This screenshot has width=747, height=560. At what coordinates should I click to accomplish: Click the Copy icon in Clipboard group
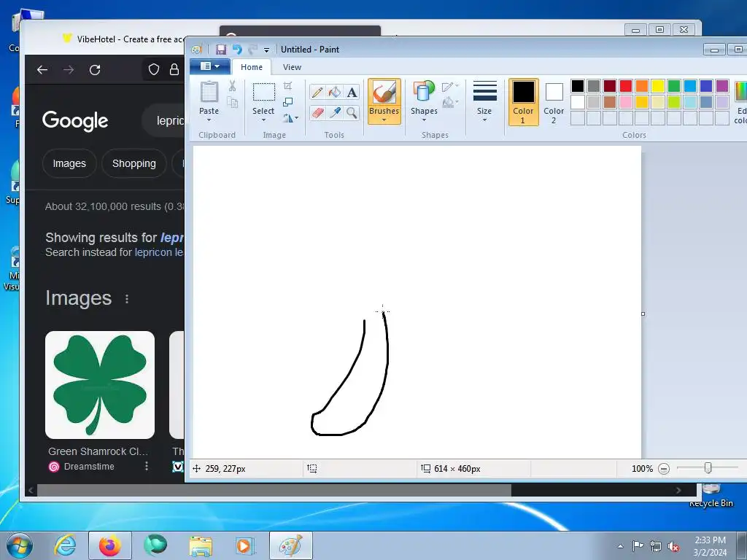(233, 102)
